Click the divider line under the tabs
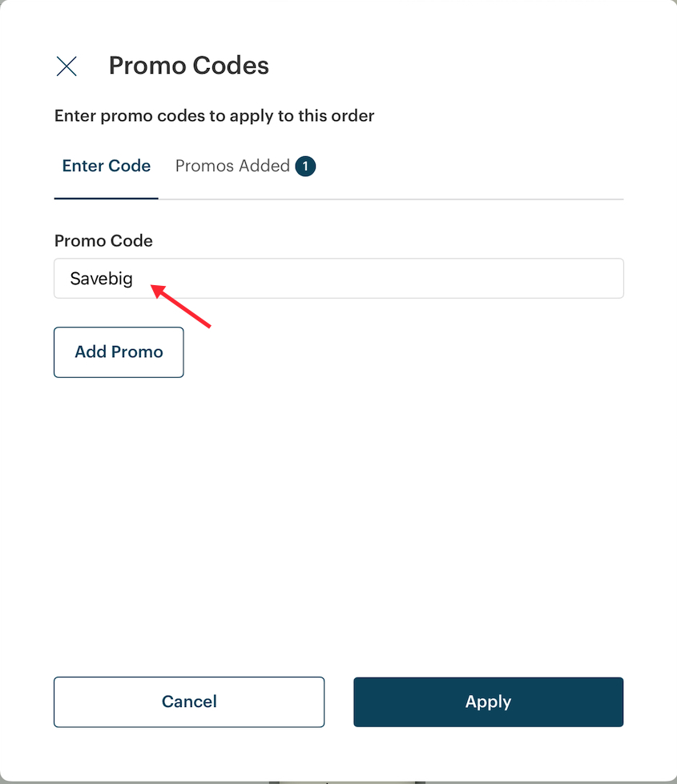 click(x=401, y=199)
